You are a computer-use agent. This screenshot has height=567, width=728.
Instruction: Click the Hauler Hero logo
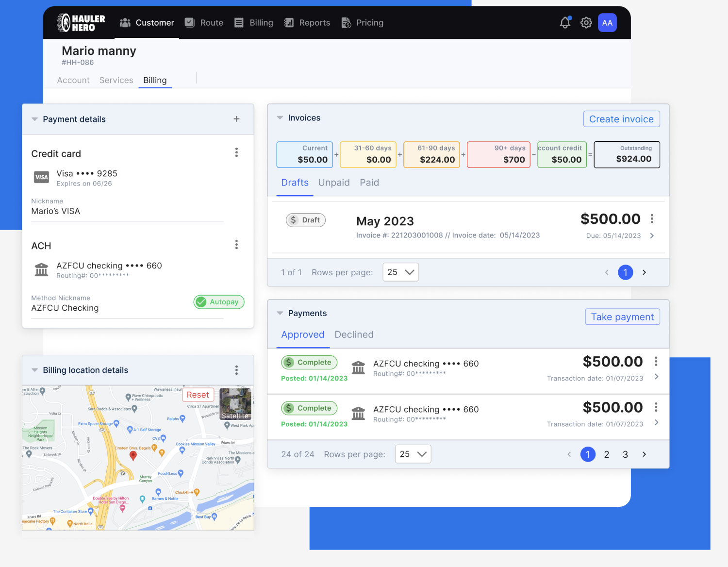(x=81, y=22)
